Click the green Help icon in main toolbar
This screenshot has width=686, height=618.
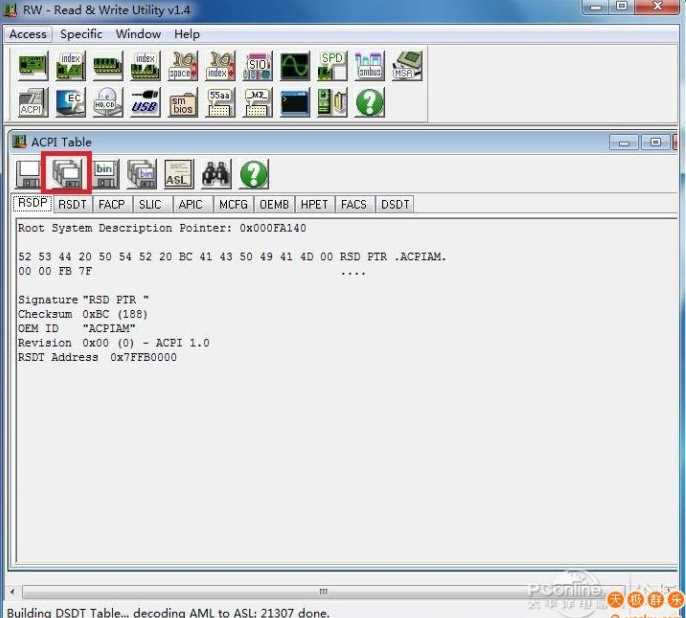[x=370, y=102]
